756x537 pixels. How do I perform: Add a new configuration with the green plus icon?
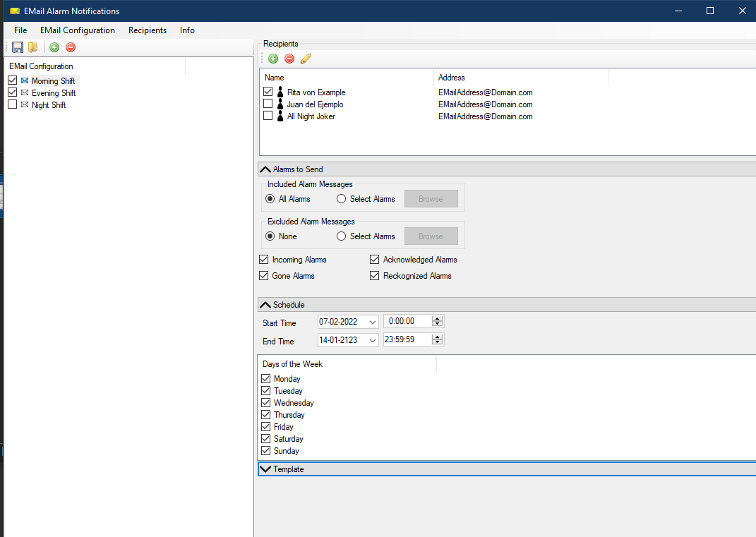tap(54, 47)
